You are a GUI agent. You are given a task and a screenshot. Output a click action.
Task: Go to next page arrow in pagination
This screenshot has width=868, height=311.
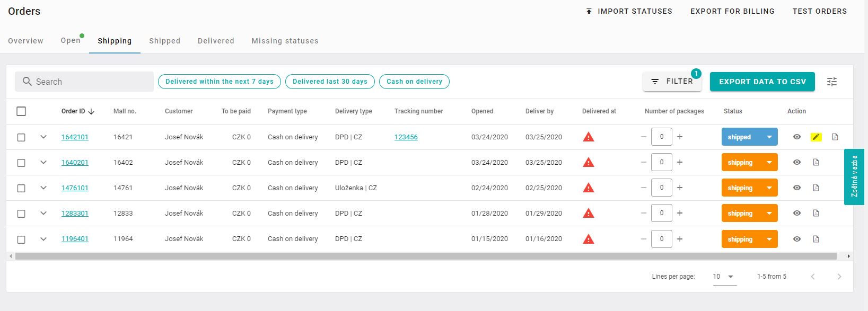click(x=839, y=277)
